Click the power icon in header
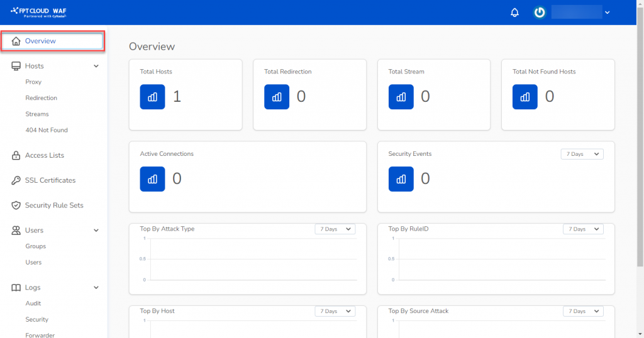The height and width of the screenshot is (338, 644). click(539, 13)
